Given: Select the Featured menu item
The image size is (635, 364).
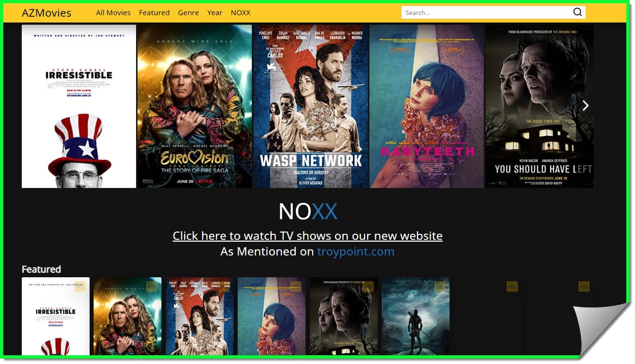Looking at the screenshot, I should [x=154, y=13].
